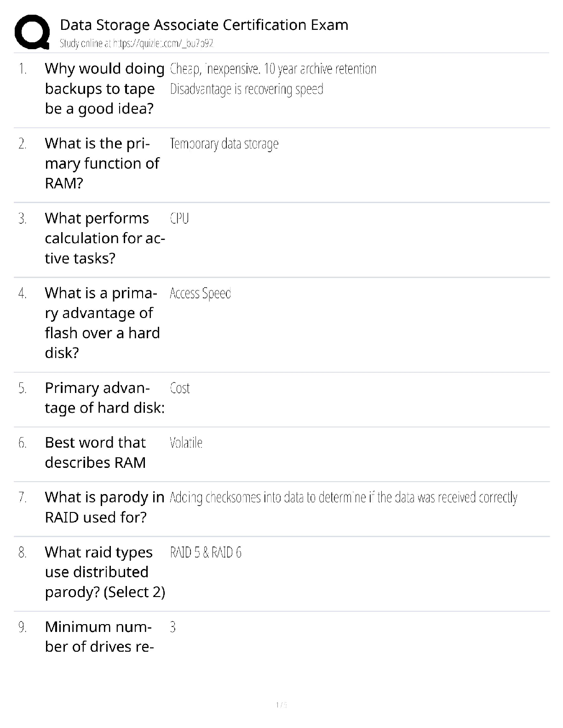563x728 pixels.
Task: Click the answer 'Temporary data storage'
Action: point(224,144)
